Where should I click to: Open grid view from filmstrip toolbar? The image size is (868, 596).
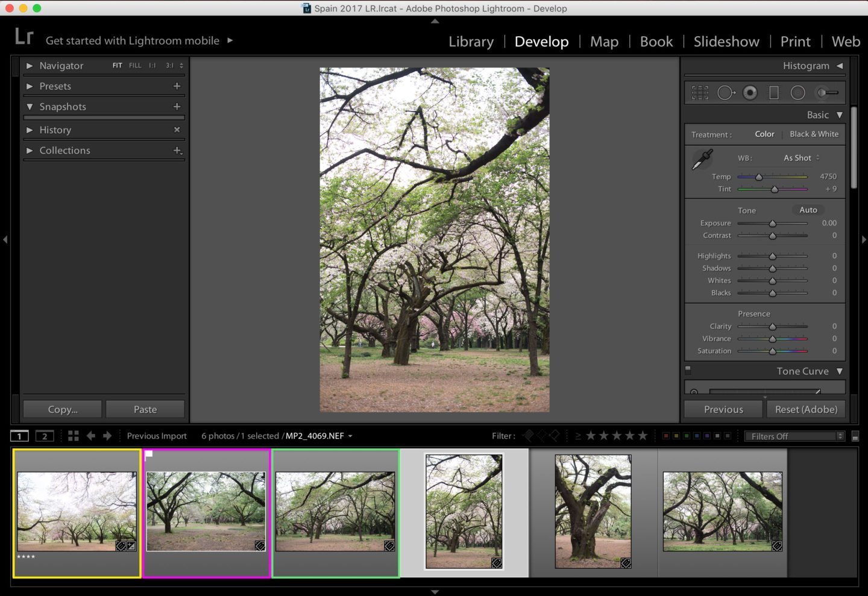[74, 436]
